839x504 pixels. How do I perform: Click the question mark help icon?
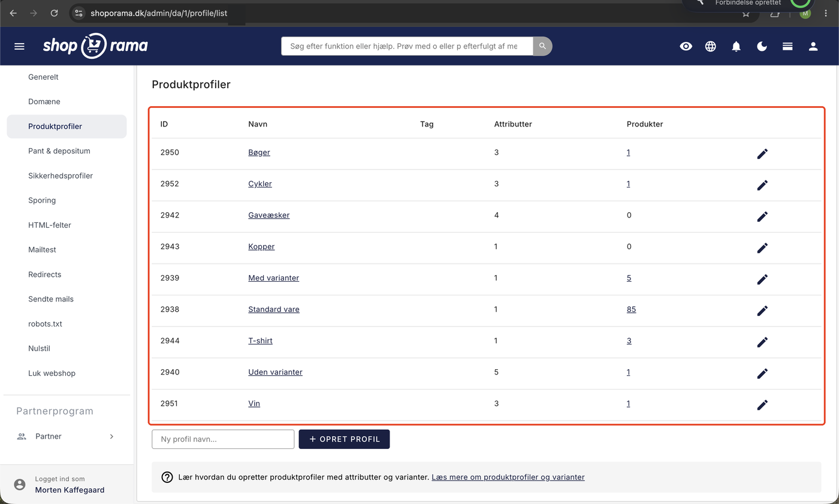[x=168, y=477]
